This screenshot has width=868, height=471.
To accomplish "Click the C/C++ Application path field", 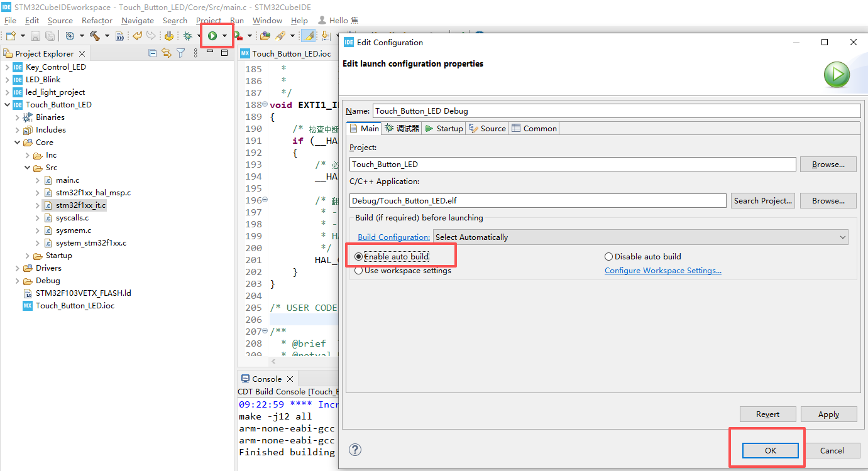I will 538,200.
